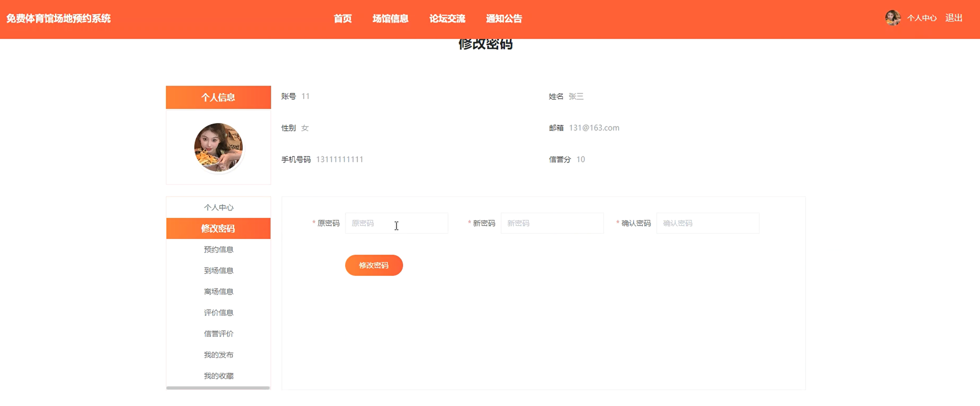The image size is (980, 406).
Task: Select 个人中心 in the sidebar menu
Action: click(x=218, y=207)
